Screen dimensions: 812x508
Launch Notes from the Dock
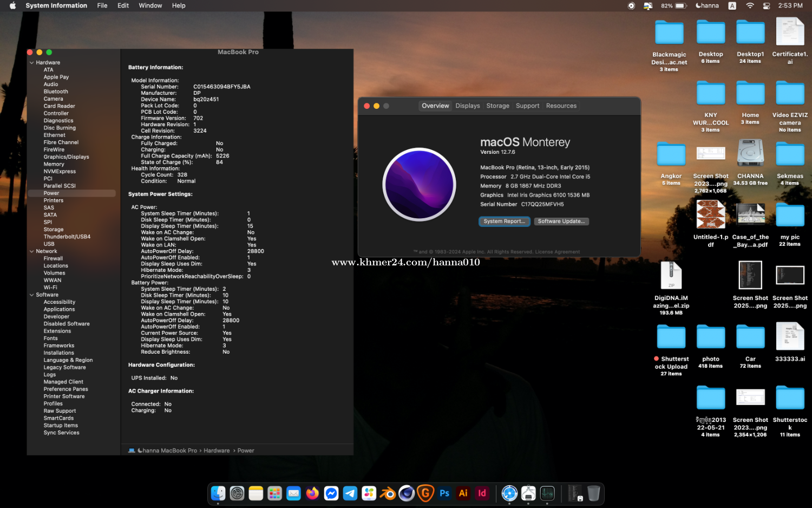[256, 493]
